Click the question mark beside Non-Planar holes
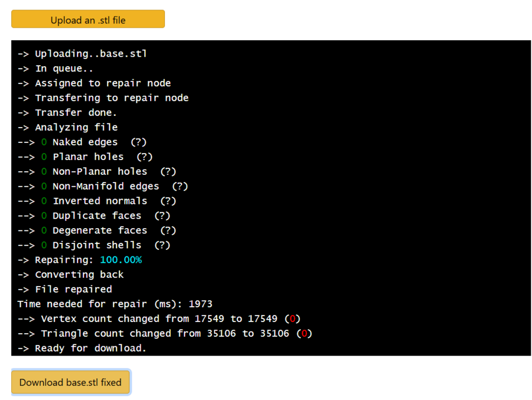Screen dimensions: 532x400 pos(168,171)
